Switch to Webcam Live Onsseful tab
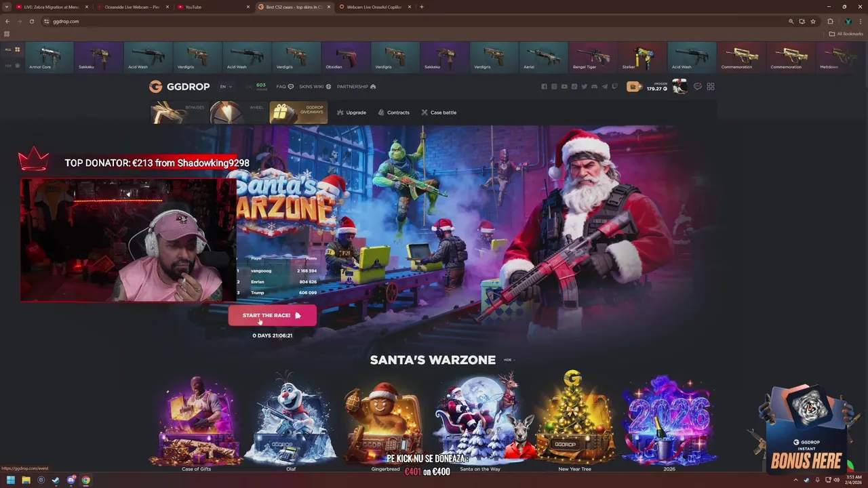Screen dimensions: 868x488 375,7
